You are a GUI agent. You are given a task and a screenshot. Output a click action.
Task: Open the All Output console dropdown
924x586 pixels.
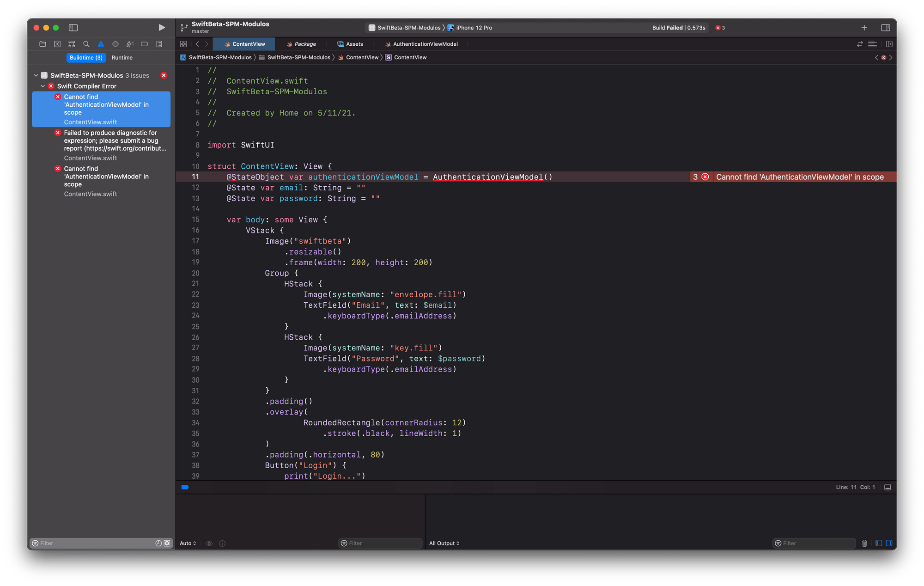click(x=444, y=543)
